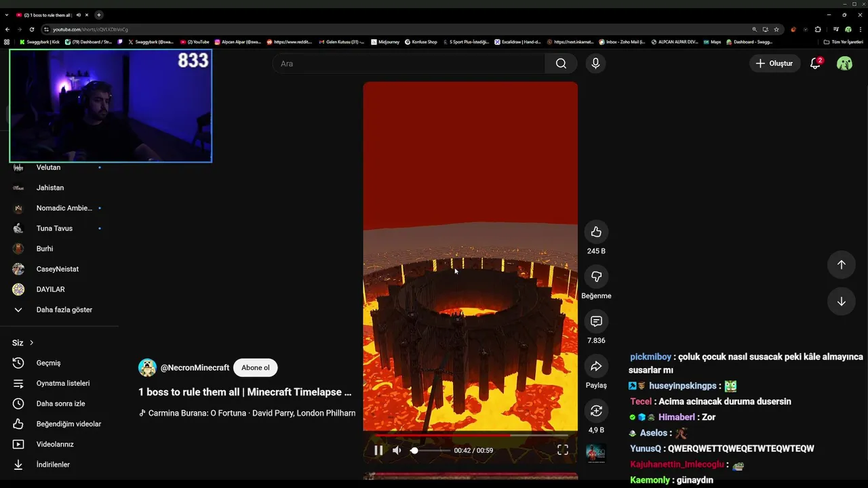
Task: Seek on the red video progress bar
Action: tap(470, 434)
